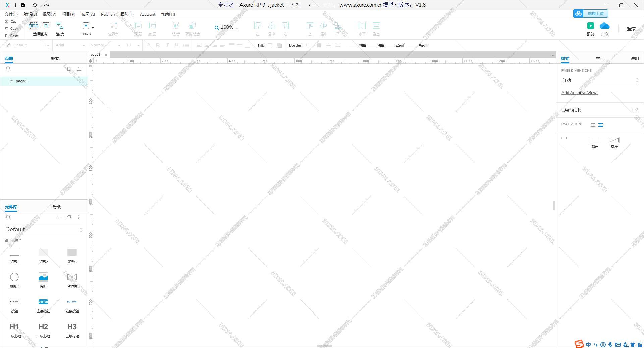Click the login button
The height and width of the screenshot is (348, 644).
[631, 29]
